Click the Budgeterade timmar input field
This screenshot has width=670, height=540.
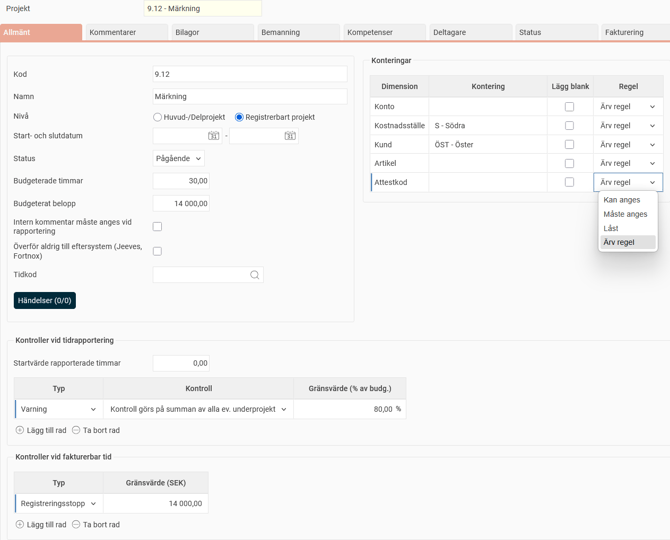(181, 181)
